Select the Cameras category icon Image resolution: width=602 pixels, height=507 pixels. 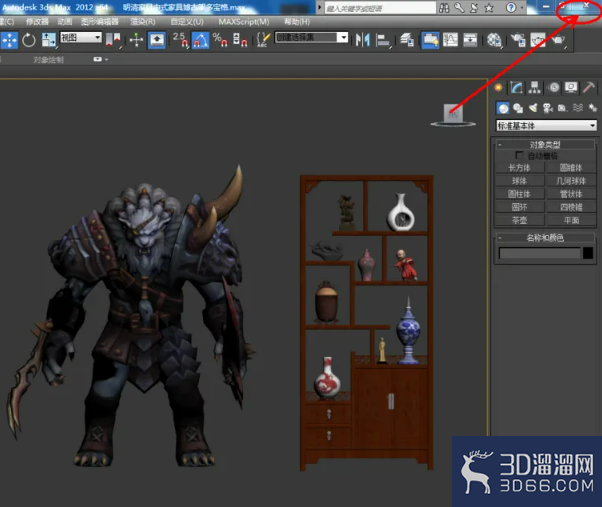coord(548,108)
